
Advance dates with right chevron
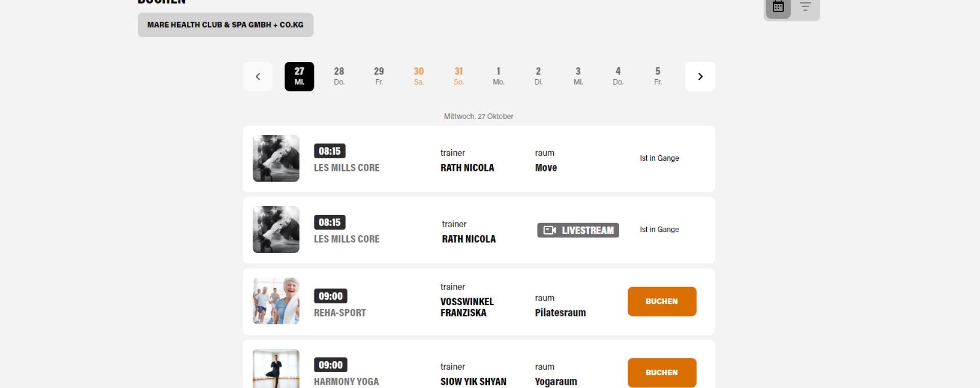(x=700, y=77)
